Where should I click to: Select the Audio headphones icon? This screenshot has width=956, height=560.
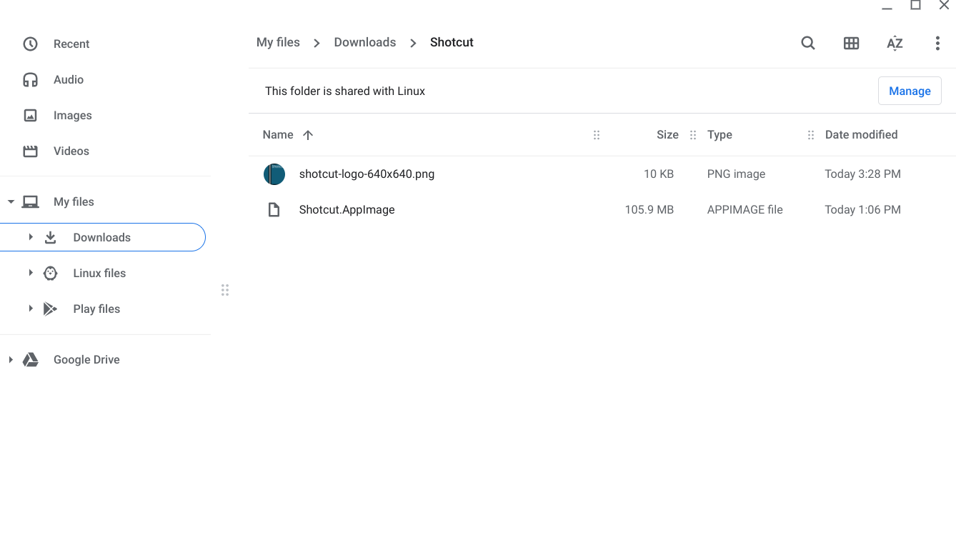[30, 80]
